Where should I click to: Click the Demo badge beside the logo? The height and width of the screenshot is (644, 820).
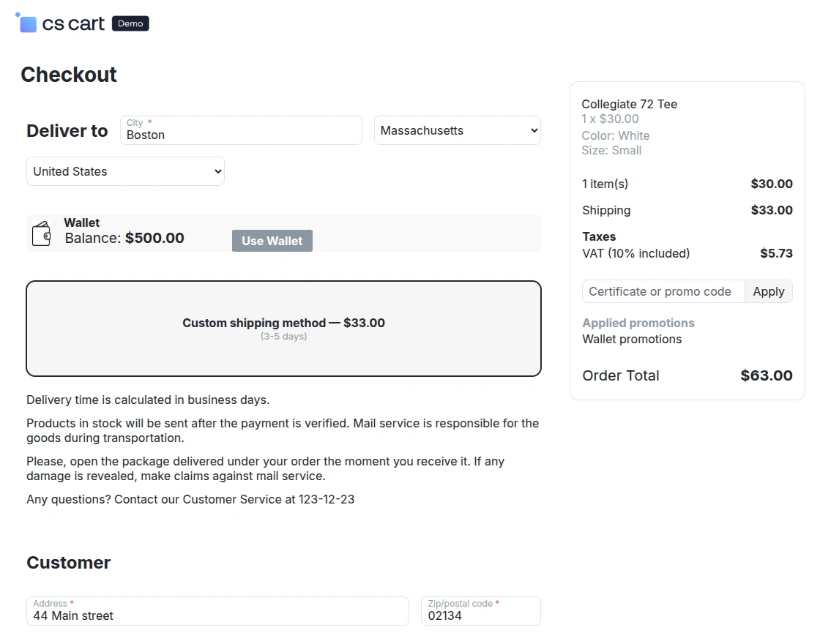pyautogui.click(x=130, y=23)
